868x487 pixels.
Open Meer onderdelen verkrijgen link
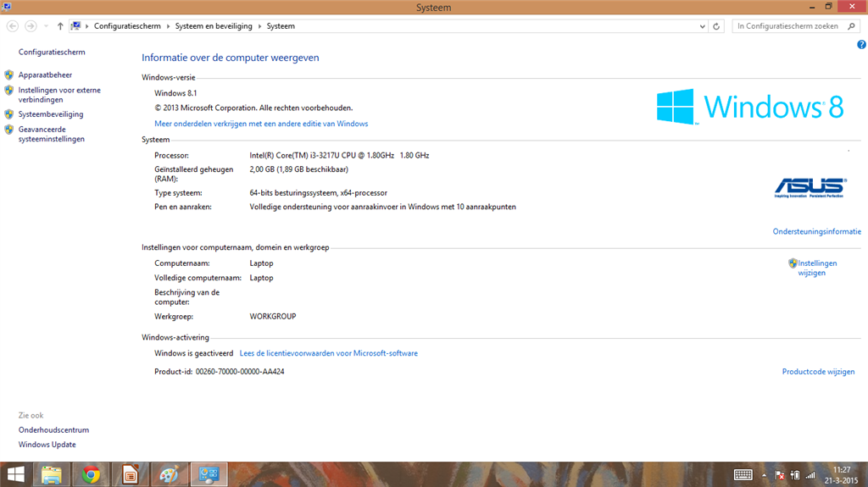coord(261,124)
